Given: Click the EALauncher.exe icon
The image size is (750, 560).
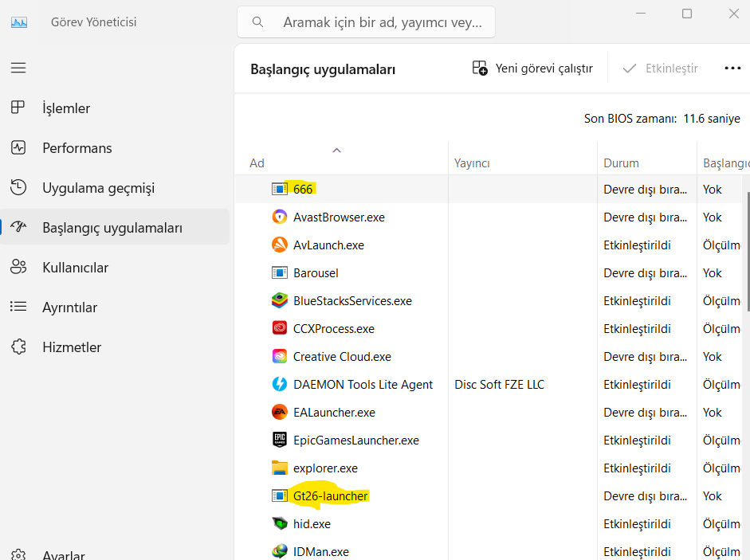Looking at the screenshot, I should (279, 412).
